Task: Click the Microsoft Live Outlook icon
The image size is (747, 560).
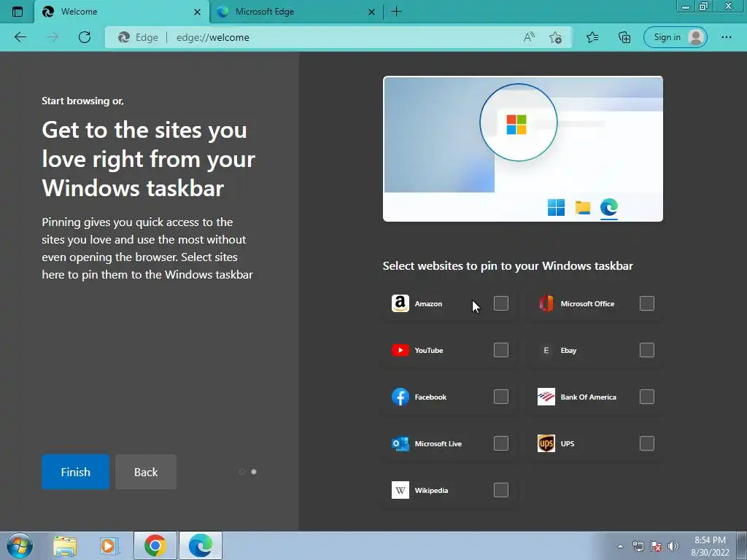Action: click(400, 443)
